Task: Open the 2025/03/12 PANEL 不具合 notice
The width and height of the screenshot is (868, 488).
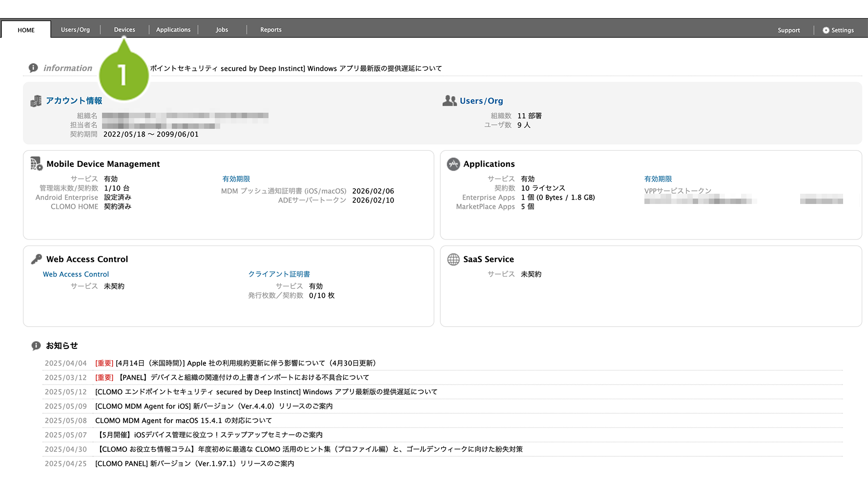Action: pyautogui.click(x=232, y=377)
